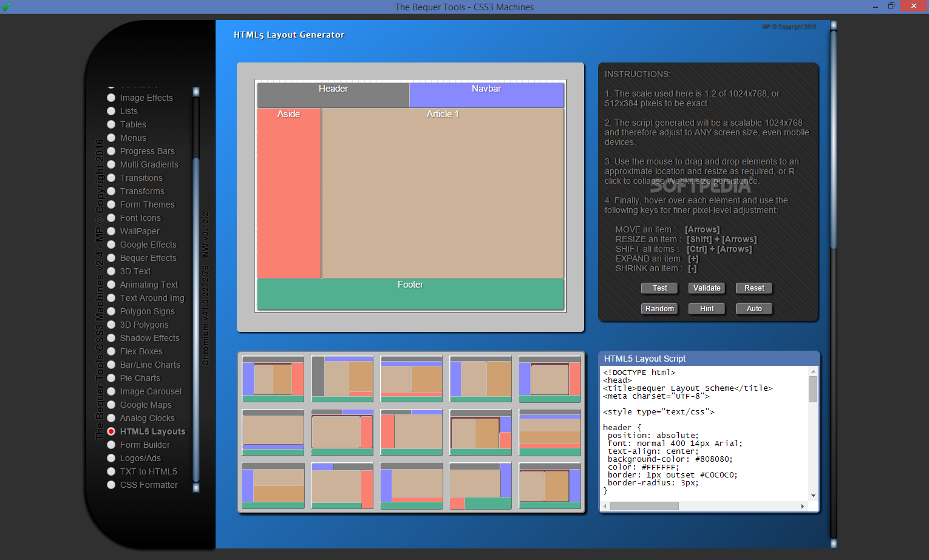Pick the last layout thumbnail in bottom row

(x=550, y=485)
